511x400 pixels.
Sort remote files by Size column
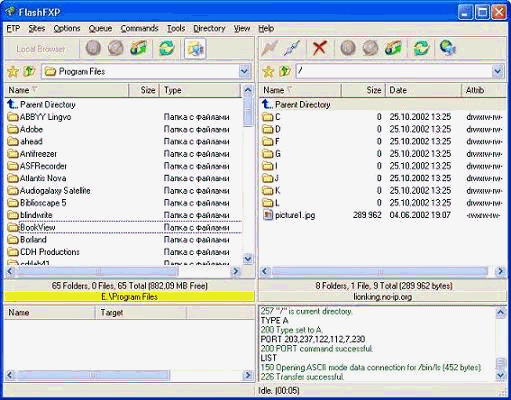coord(363,90)
